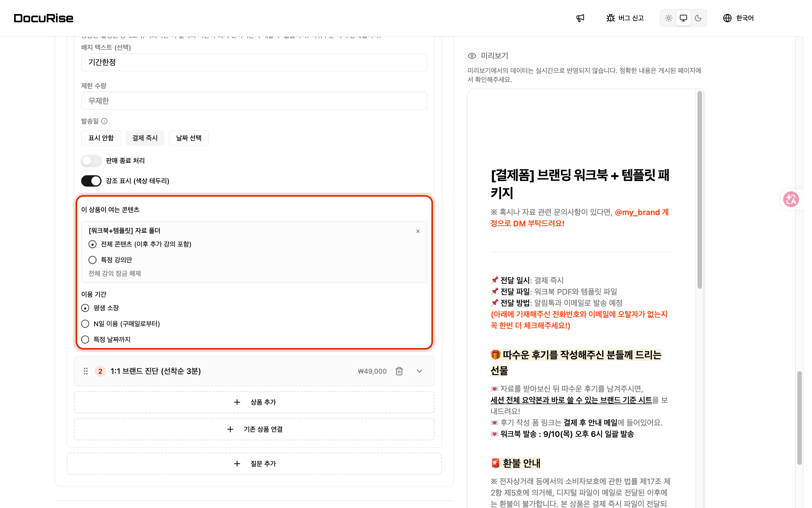This screenshot has width=812, height=508.
Task: Click the bug report icon
Action: pos(610,18)
